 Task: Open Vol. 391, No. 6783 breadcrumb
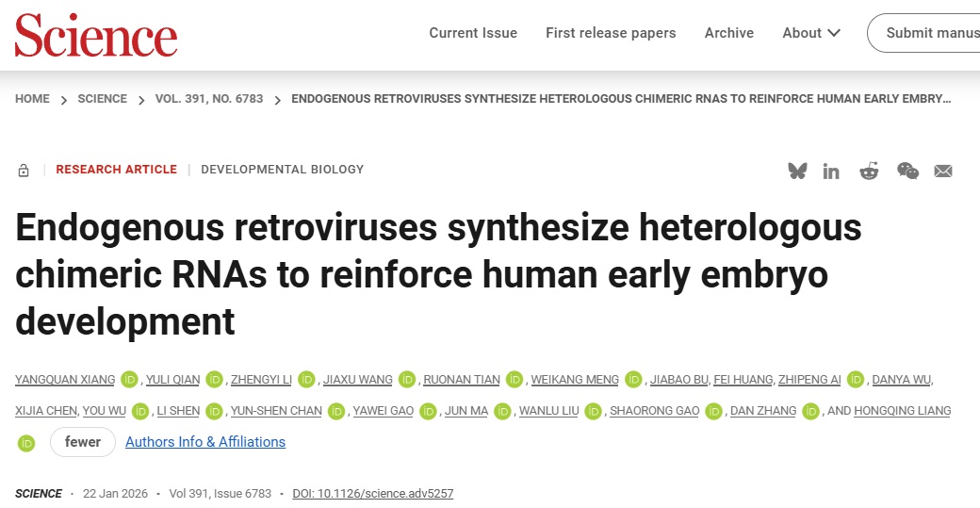(209, 99)
